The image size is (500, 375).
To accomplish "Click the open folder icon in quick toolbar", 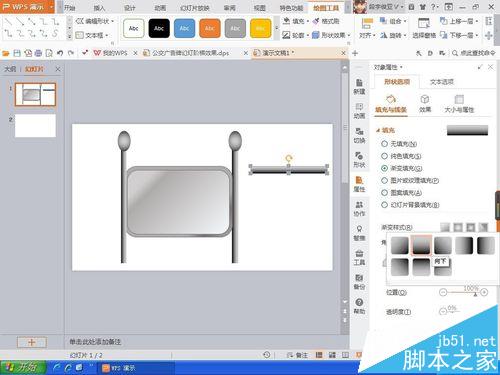I will pos(6,53).
